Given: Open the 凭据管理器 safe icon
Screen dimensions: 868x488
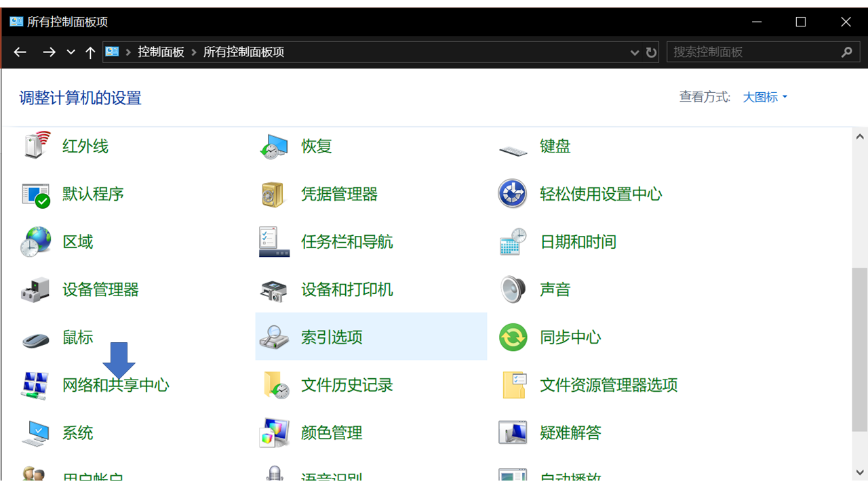Looking at the screenshot, I should coord(274,195).
